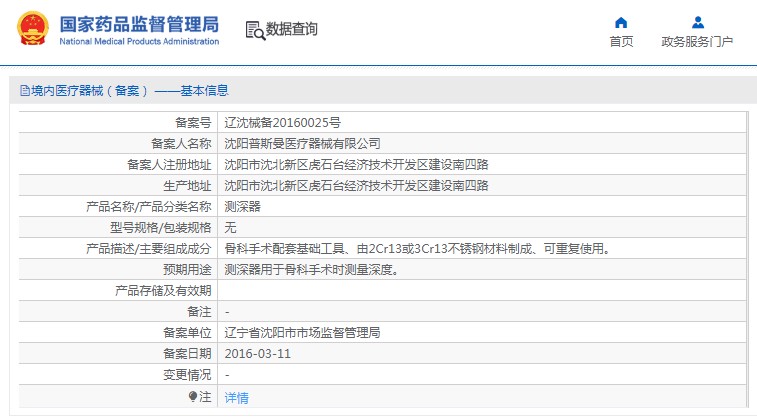The height and width of the screenshot is (420, 757).
Task: Click the dash value in 变更情况 row
Action: pos(227,375)
